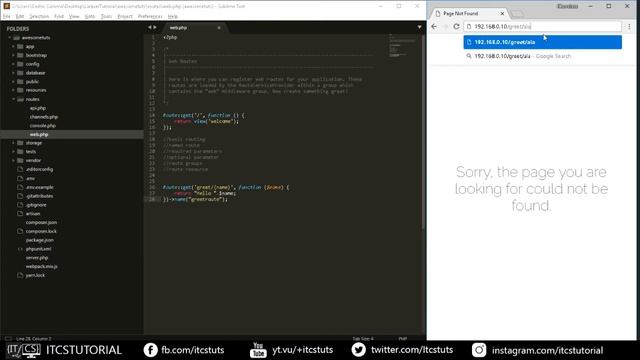
Task: Collapse the routes folder
Action: (13, 99)
